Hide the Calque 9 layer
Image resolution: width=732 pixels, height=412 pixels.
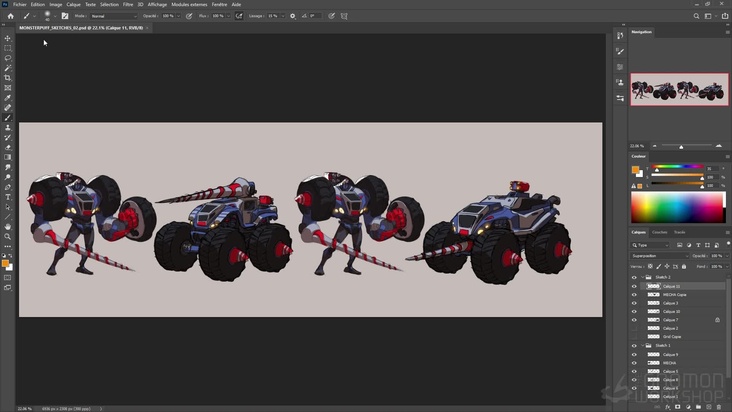(634, 355)
